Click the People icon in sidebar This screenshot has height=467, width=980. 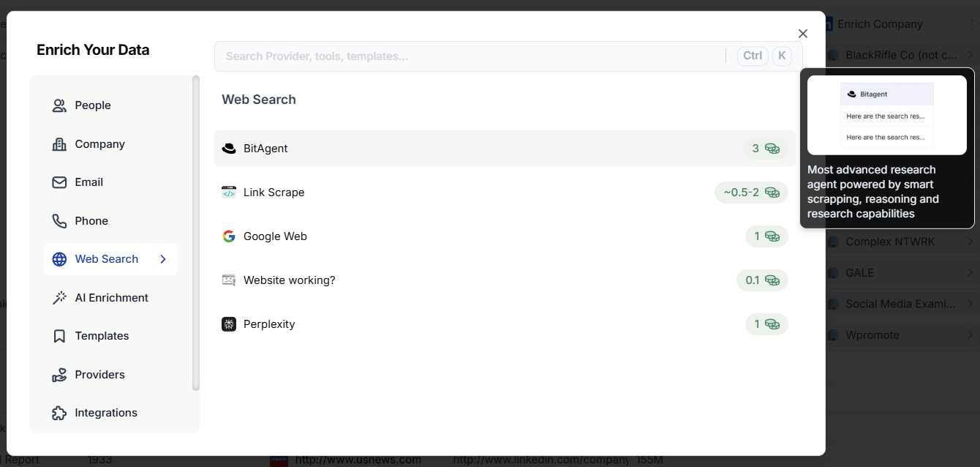[59, 105]
